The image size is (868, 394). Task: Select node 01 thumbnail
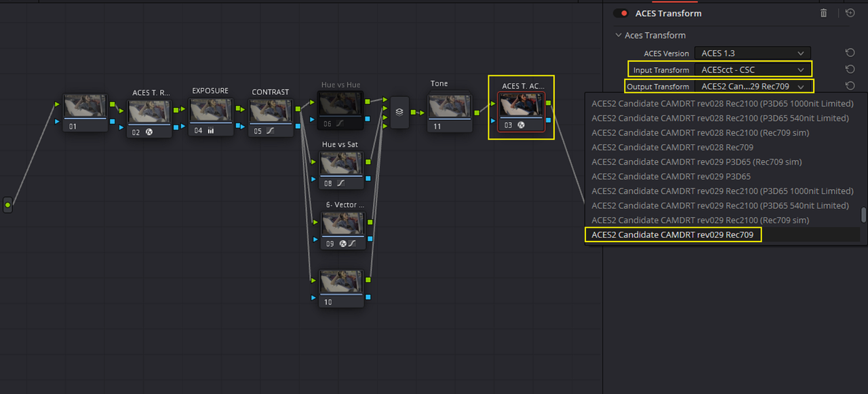click(x=85, y=106)
